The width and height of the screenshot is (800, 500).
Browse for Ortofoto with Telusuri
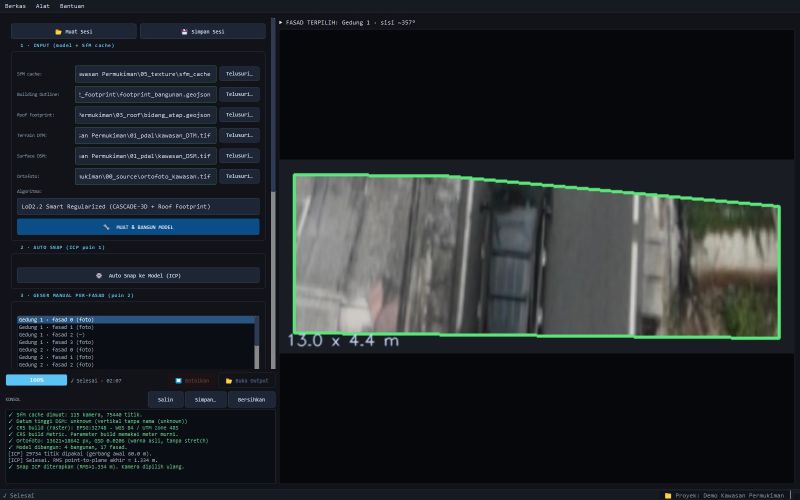[239, 176]
